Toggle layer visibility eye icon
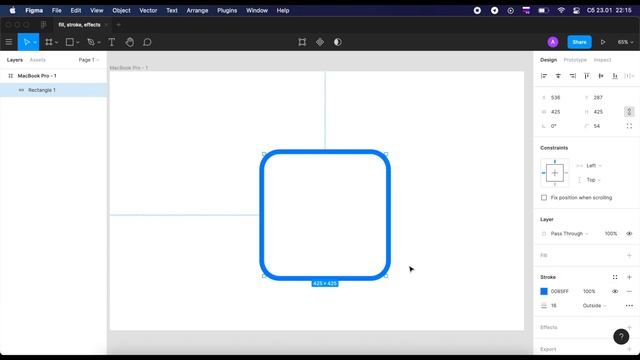 tap(629, 234)
